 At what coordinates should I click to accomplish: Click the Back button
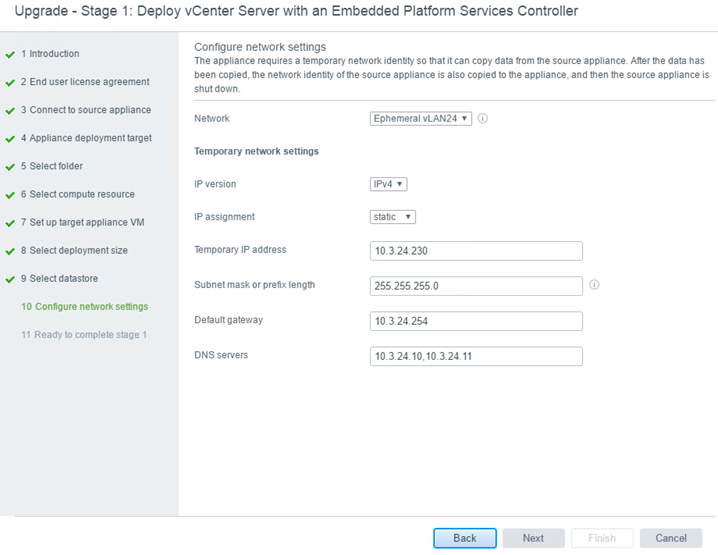coord(465,538)
